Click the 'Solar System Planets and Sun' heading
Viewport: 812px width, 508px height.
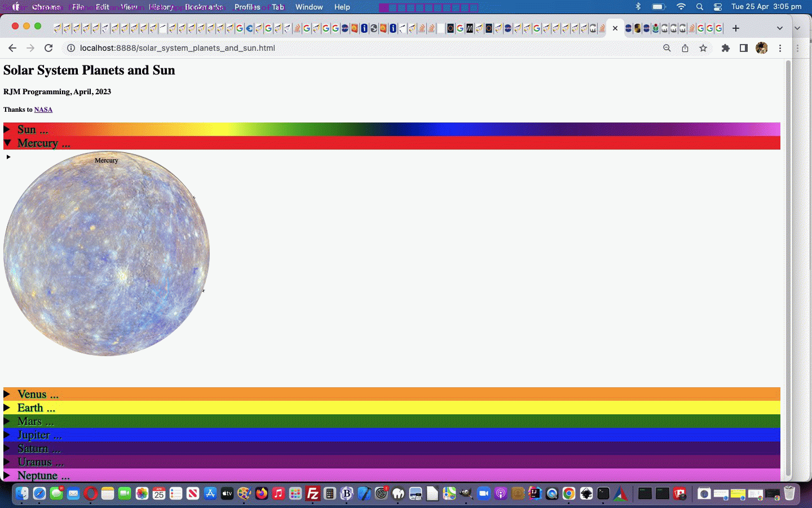pyautogui.click(x=89, y=70)
